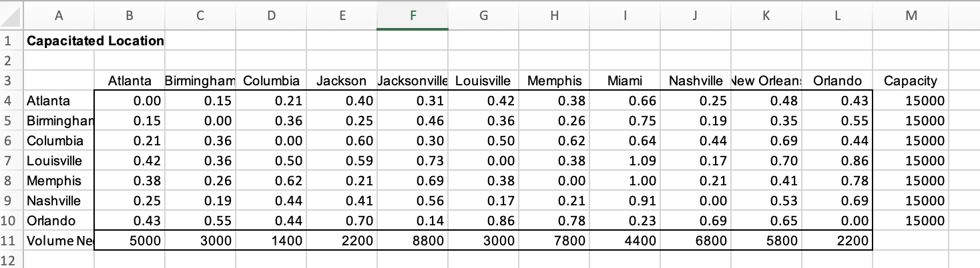Click the cell showing 0.53
Screen dimensions: 980x268
[766, 201]
